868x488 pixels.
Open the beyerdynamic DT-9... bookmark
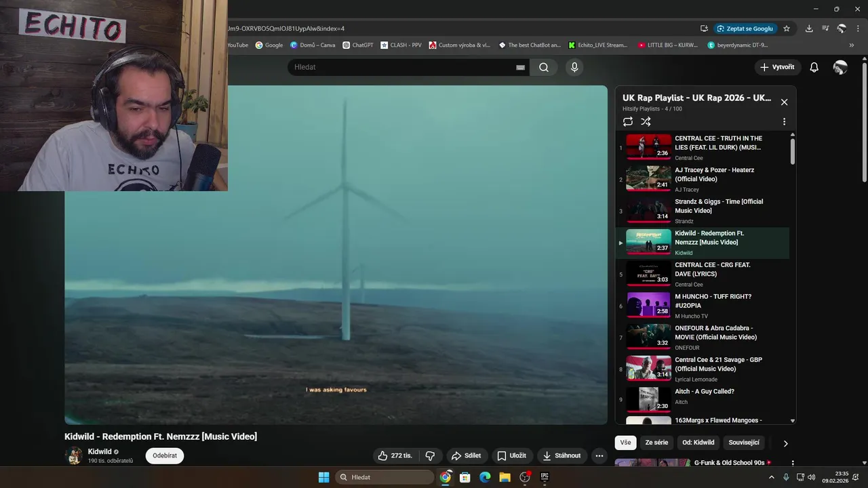pyautogui.click(x=738, y=45)
